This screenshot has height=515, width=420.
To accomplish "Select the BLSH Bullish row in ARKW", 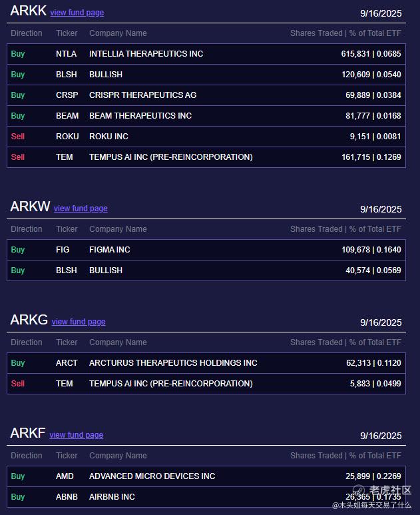I will [x=206, y=270].
